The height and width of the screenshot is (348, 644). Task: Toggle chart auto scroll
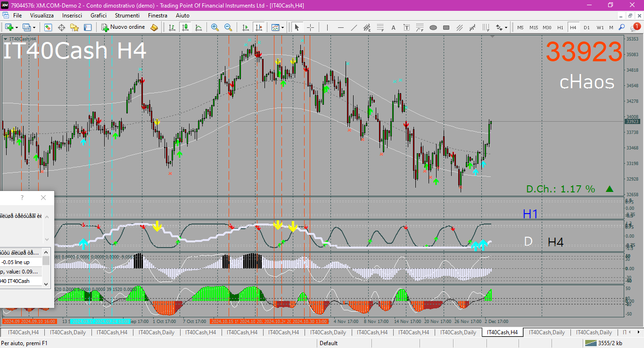click(x=245, y=27)
